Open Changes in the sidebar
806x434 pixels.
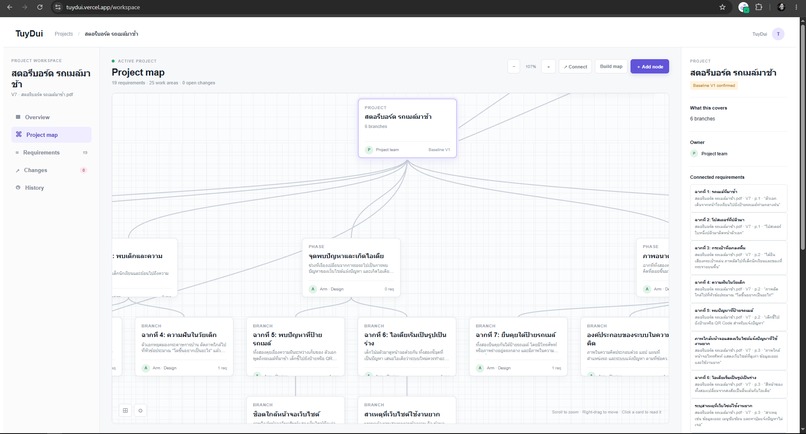click(x=51, y=170)
